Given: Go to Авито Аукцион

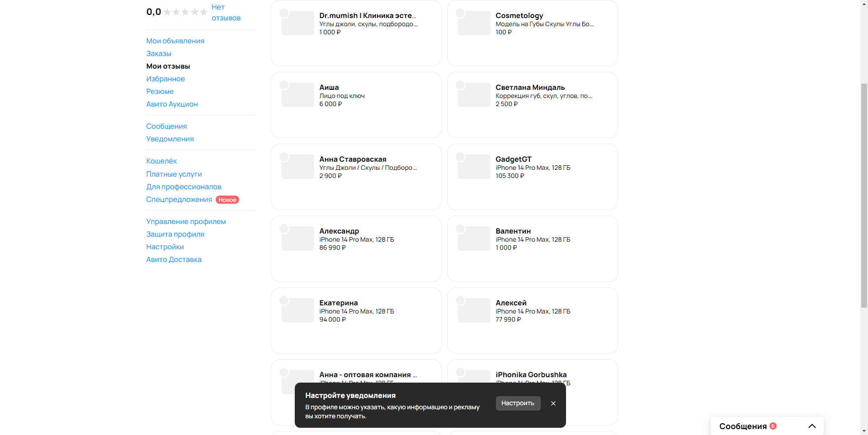Looking at the screenshot, I should [172, 104].
